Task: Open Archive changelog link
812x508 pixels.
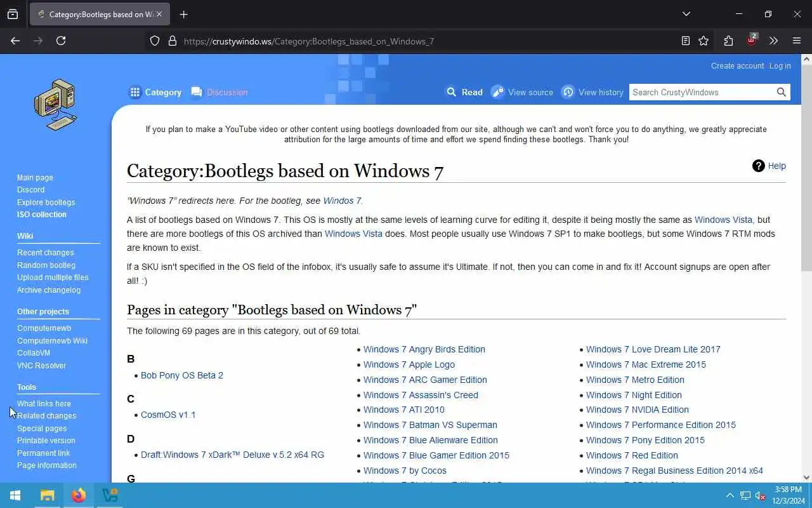Action: (x=49, y=290)
